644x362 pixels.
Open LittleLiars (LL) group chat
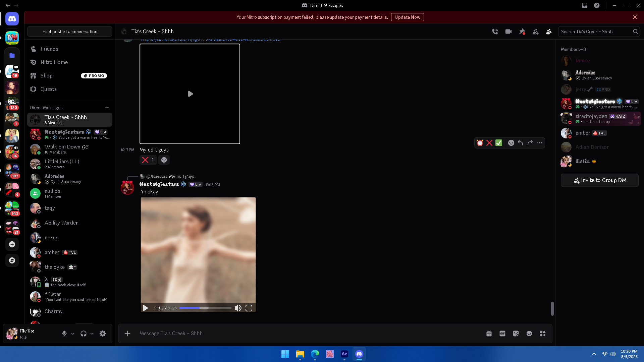tap(70, 164)
